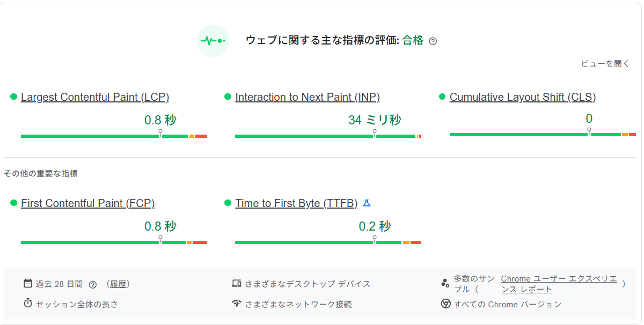Open the First Contentful Paint (FCP) link
Screen dimensions: 644x325
click(87, 203)
